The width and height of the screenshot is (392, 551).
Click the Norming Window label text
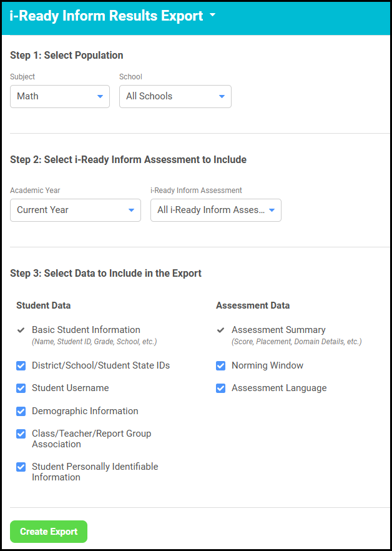pyautogui.click(x=267, y=365)
